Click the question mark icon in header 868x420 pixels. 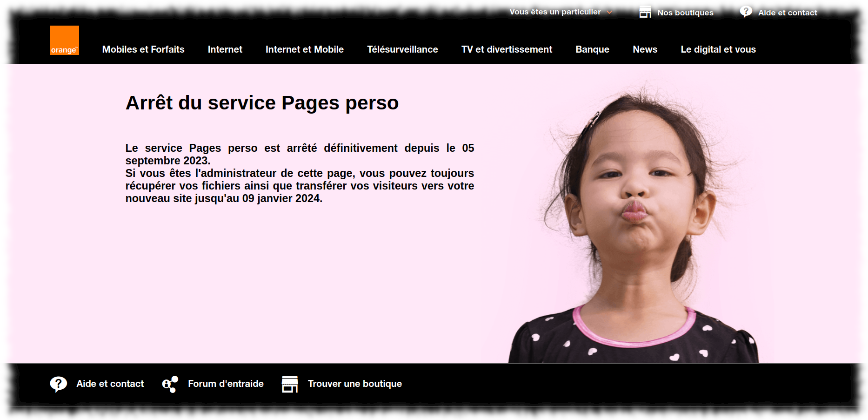pyautogui.click(x=746, y=12)
